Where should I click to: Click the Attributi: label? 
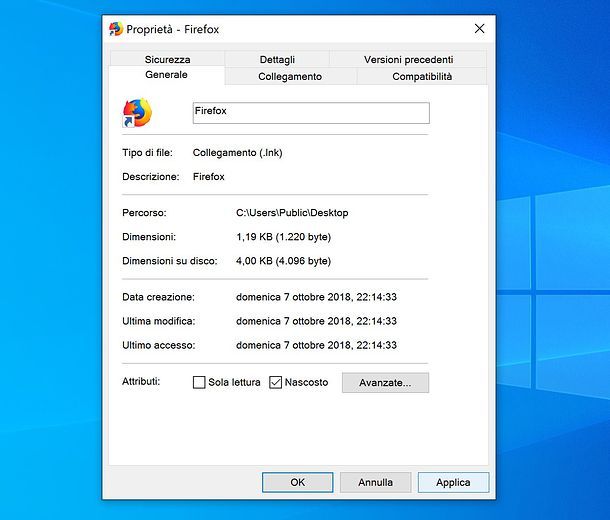click(141, 381)
